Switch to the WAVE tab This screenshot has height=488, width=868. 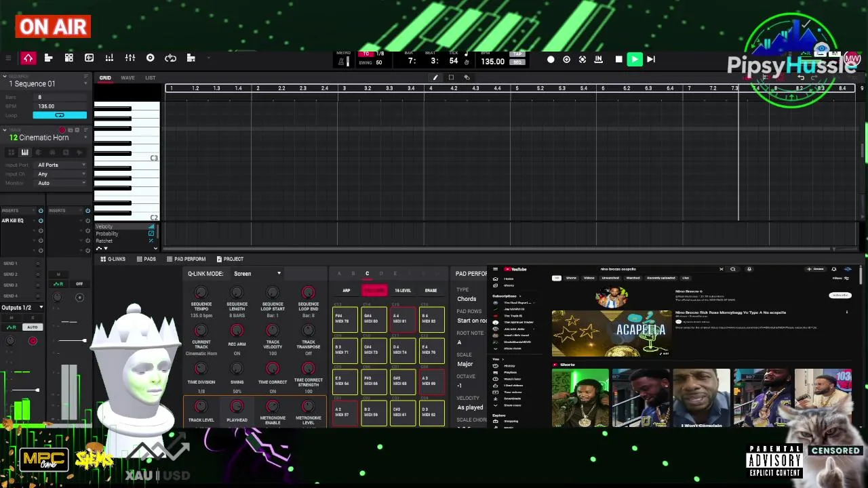click(x=127, y=78)
